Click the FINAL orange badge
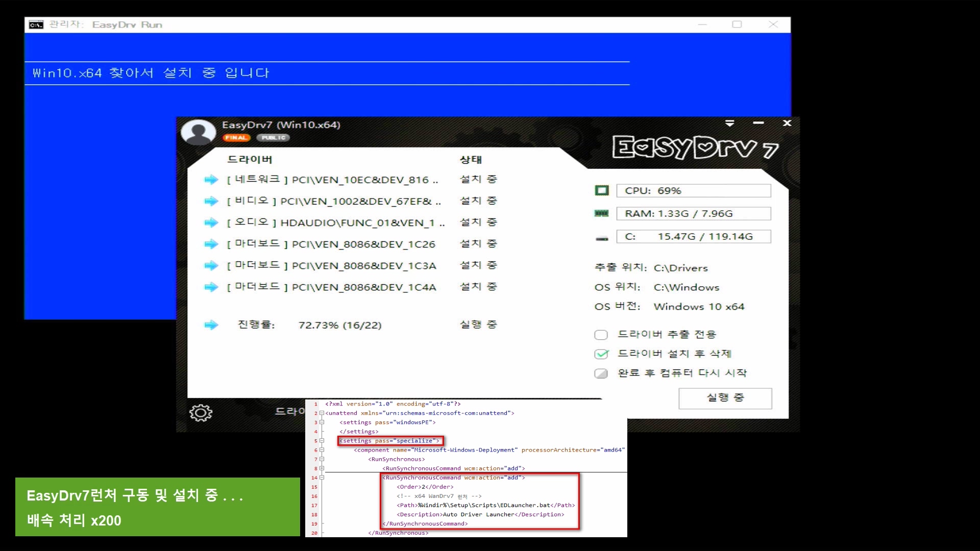 coord(236,138)
